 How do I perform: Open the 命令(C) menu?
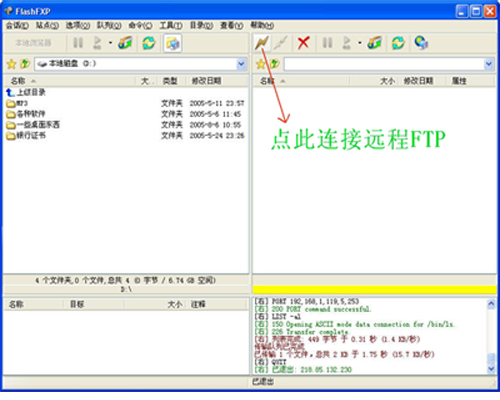(140, 25)
